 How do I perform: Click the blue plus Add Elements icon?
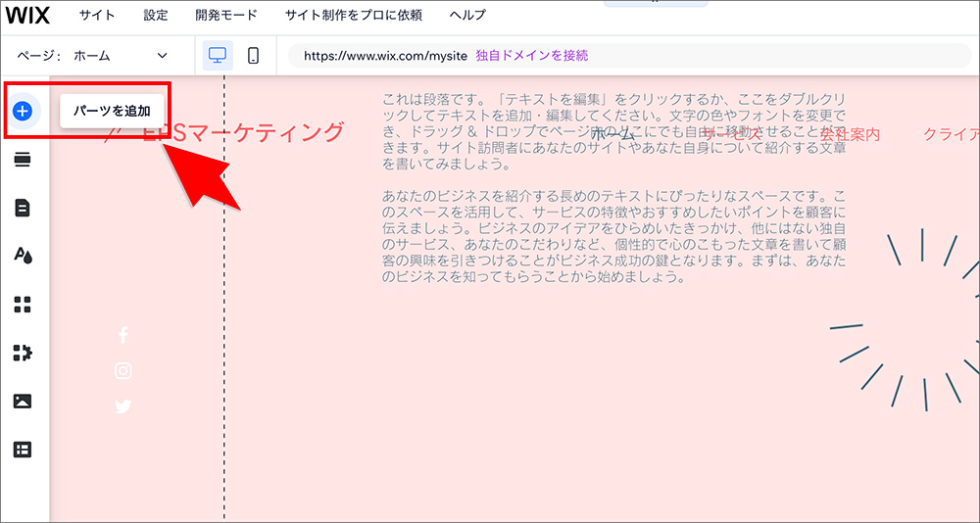pos(23,112)
